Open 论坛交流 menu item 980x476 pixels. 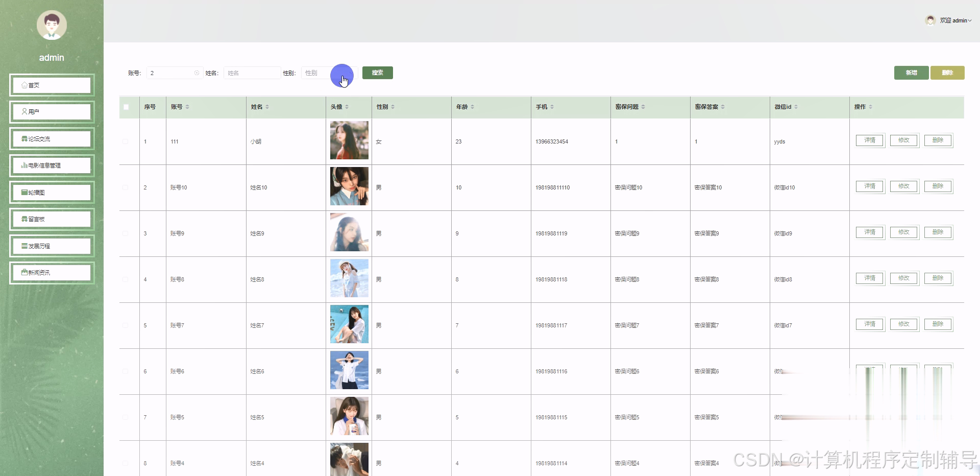[x=52, y=138]
